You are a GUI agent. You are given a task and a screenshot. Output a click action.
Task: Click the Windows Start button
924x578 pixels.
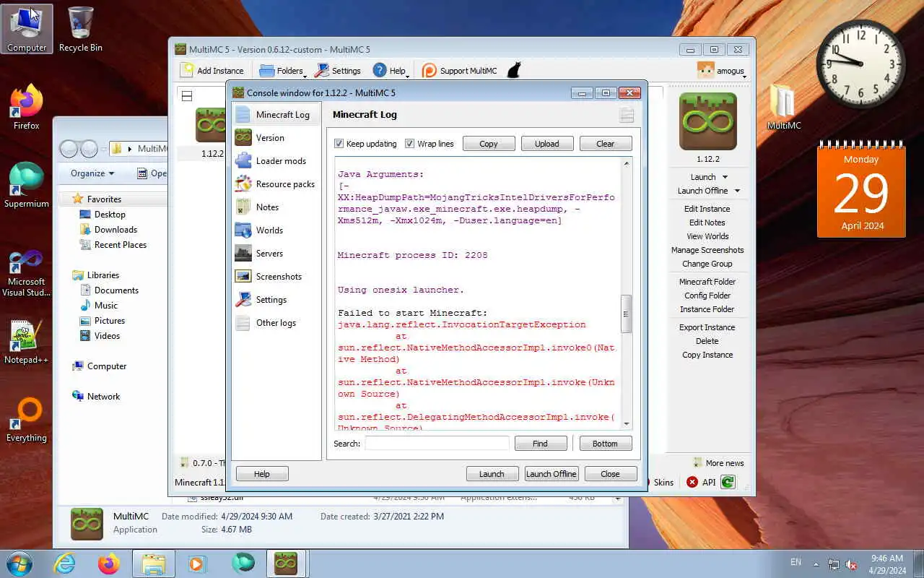click(x=19, y=564)
